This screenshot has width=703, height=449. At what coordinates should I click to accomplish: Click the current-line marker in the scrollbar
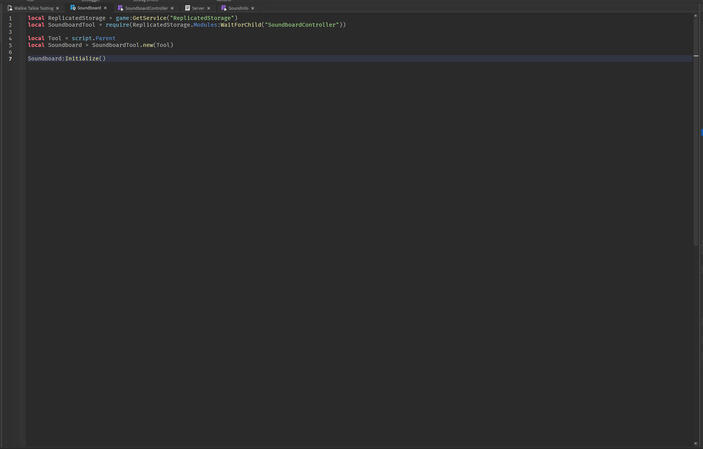click(x=696, y=56)
